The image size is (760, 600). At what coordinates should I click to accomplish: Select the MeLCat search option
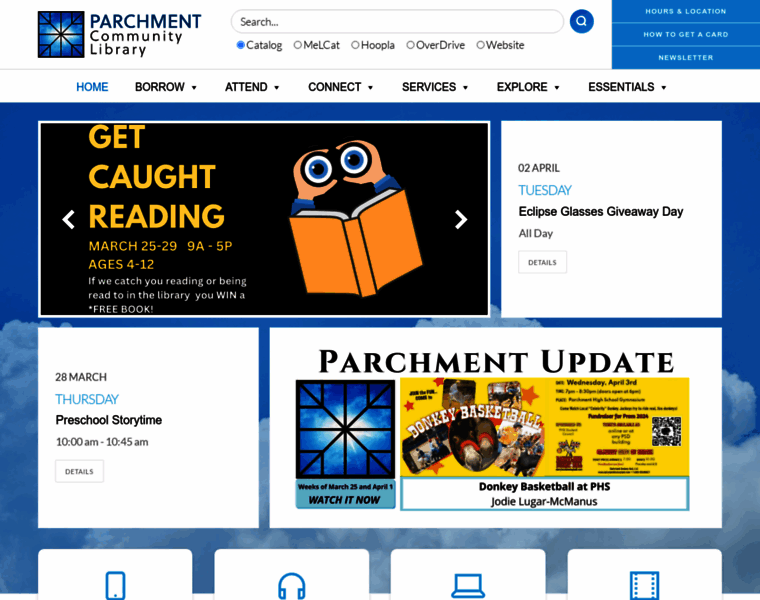coord(298,45)
